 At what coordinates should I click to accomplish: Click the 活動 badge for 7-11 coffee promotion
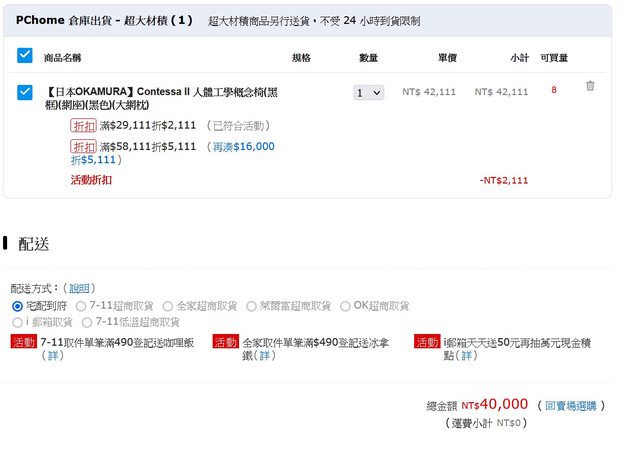[x=23, y=342]
